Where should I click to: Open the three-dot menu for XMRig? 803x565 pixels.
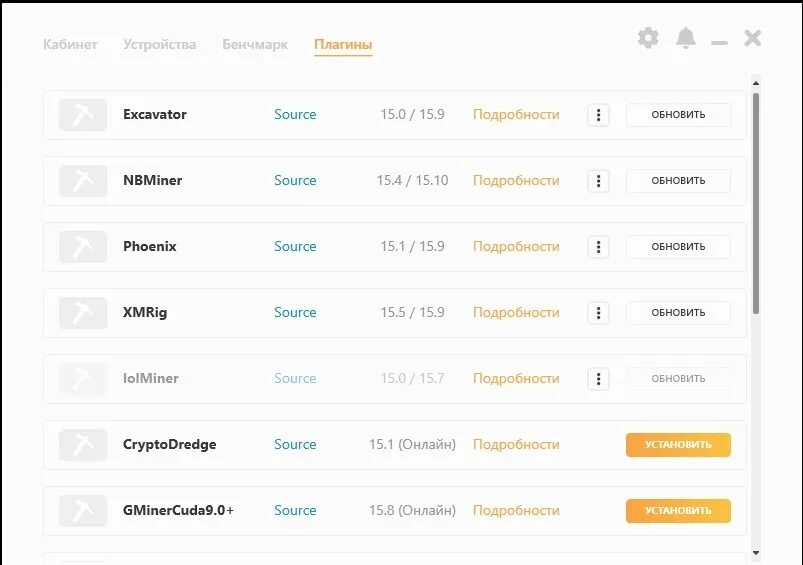point(598,313)
